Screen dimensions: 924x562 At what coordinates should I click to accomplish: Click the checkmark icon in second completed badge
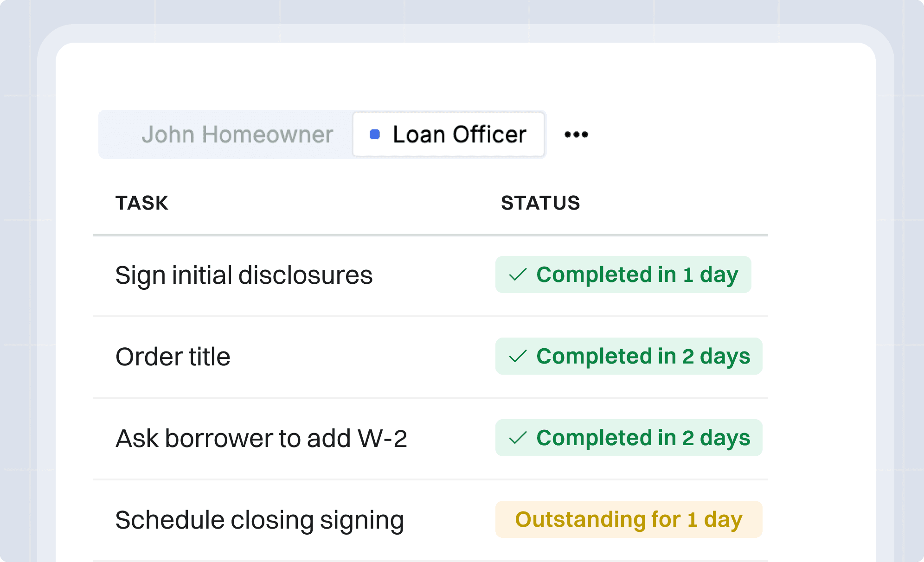518,356
